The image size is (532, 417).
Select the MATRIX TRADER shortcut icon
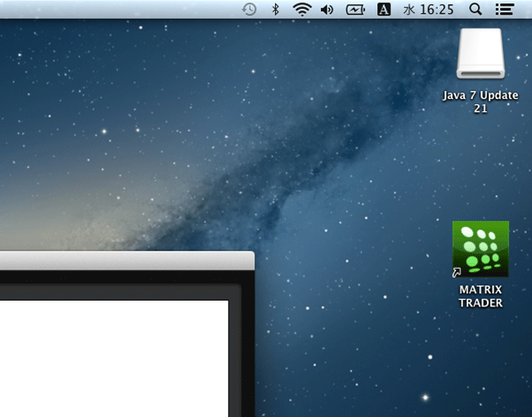pos(480,249)
